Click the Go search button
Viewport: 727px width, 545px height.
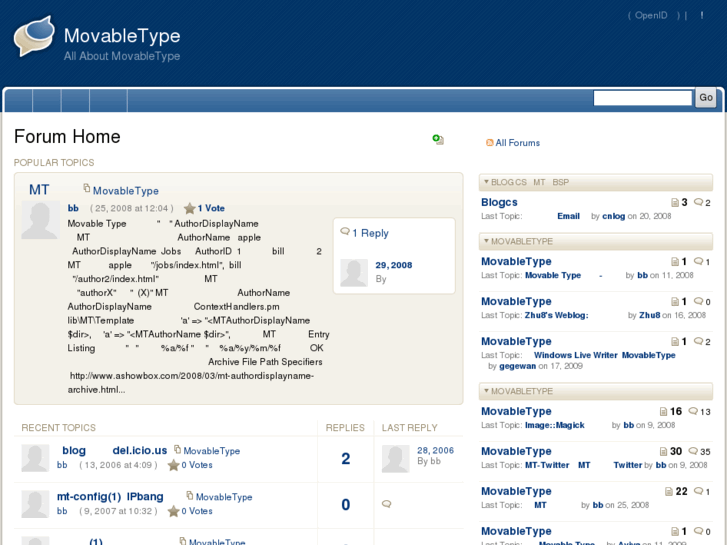(706, 97)
